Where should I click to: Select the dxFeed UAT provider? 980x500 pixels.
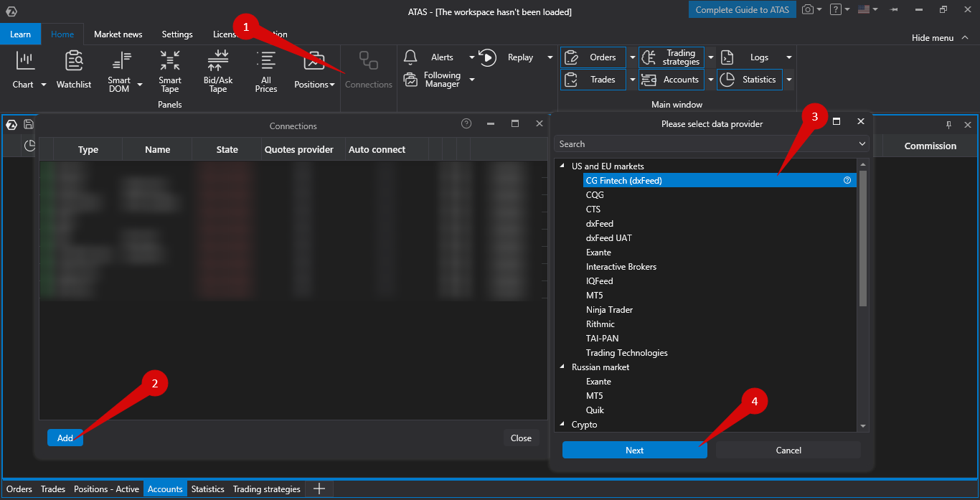coord(609,238)
